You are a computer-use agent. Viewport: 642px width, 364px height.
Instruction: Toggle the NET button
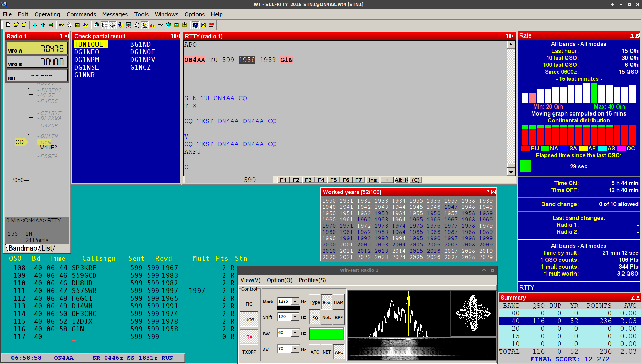tap(327, 352)
